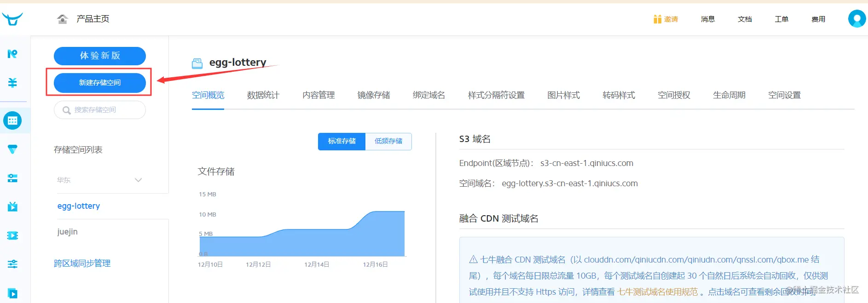Image resolution: width=868 pixels, height=303 pixels.
Task: Click the sliders settings sidebar icon
Action: [12, 264]
